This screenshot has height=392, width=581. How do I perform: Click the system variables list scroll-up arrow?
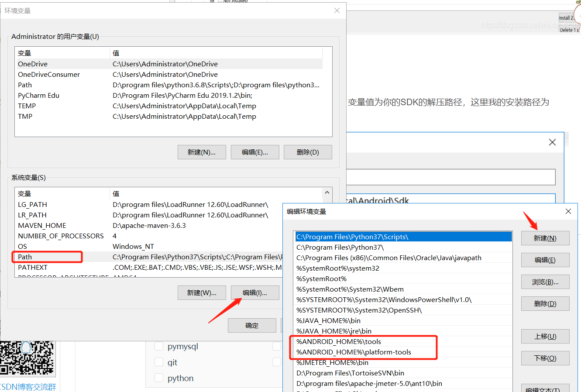(x=327, y=193)
